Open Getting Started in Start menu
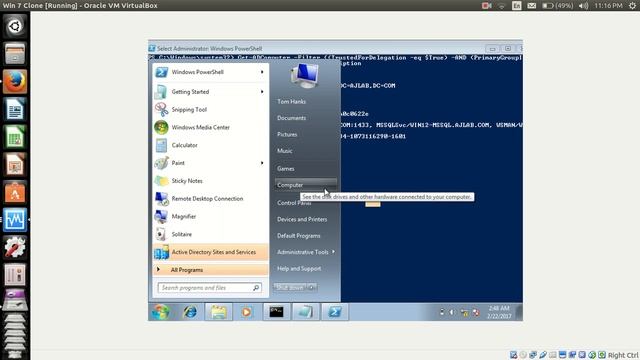Image resolution: width=640 pixels, height=360 pixels. [210, 92]
